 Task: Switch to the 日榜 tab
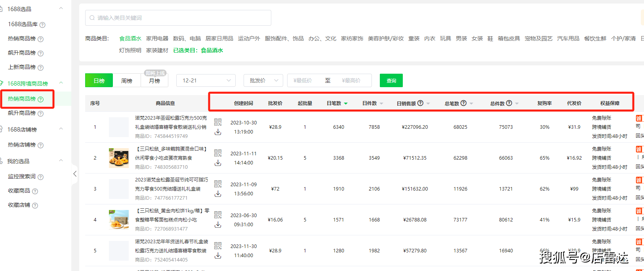99,80
